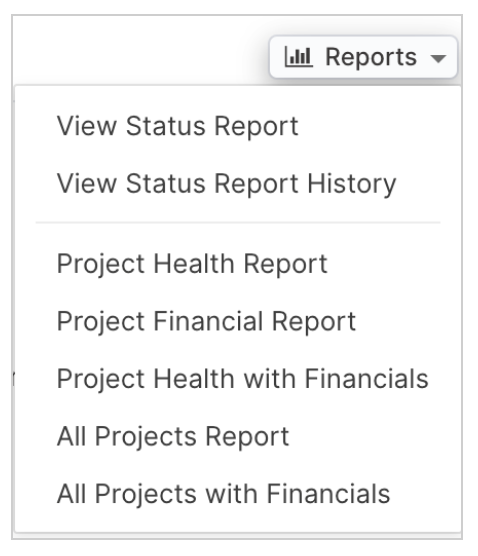
Task: Choose Project Health Report from the menu
Action: click(x=238, y=264)
